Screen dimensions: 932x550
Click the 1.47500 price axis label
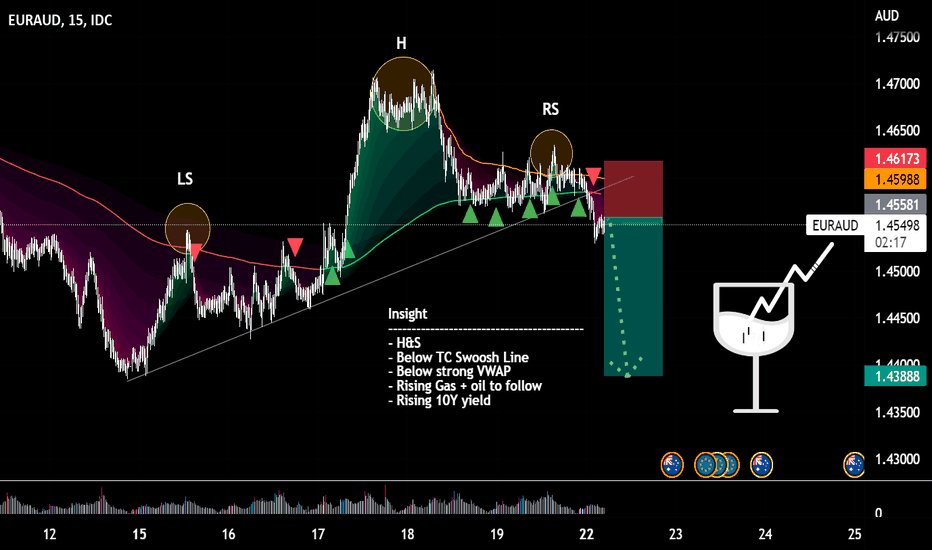point(897,37)
